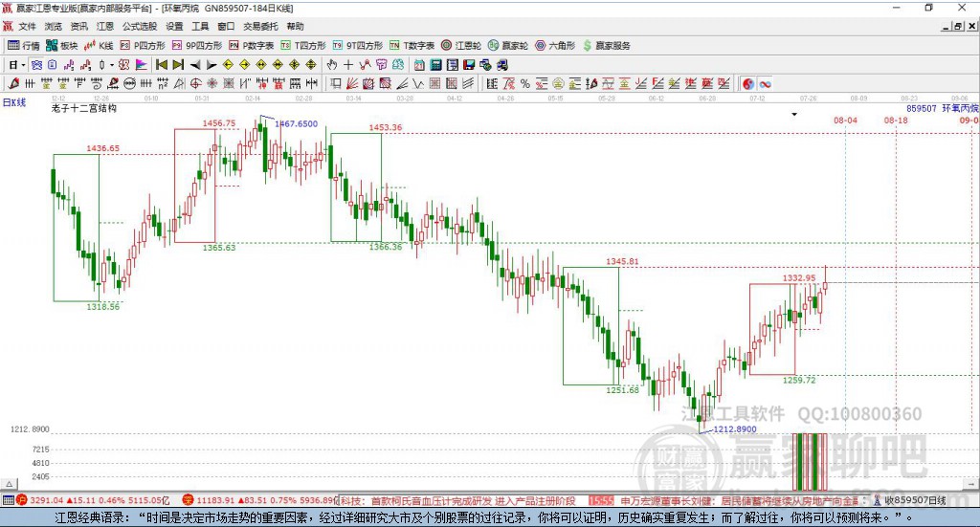Click the 08-18 date marker
Screen dimensions: 980x527
tap(896, 120)
